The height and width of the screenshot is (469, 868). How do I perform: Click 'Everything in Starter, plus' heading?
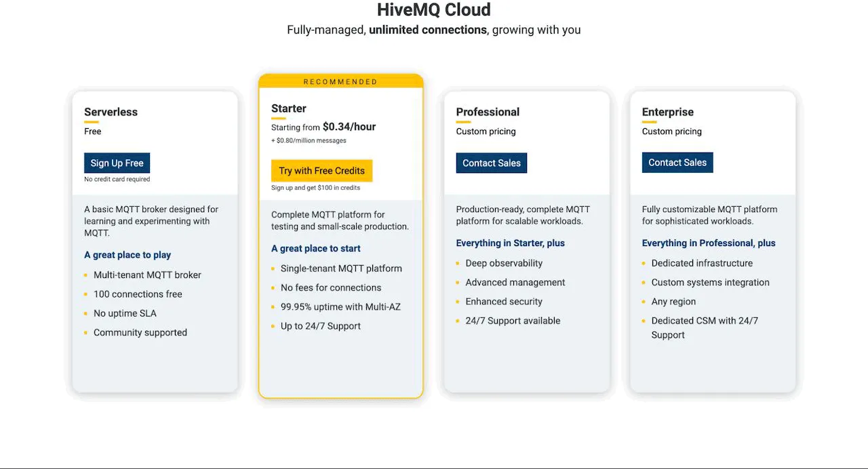[511, 243]
